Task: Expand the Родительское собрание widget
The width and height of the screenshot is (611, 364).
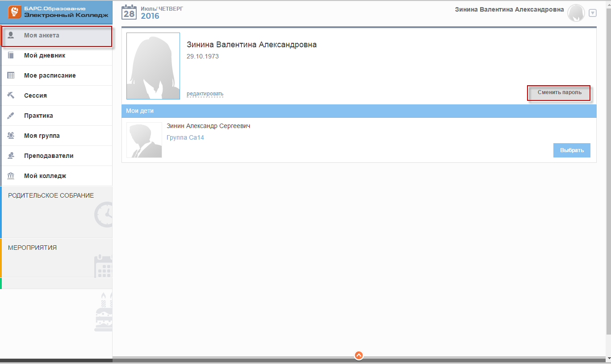Action: pos(56,212)
